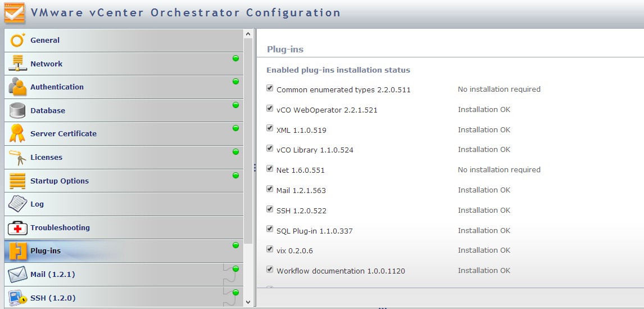Select the Plug-ins sidebar entry
Image resolution: width=644 pixels, height=309 pixels.
(46, 251)
